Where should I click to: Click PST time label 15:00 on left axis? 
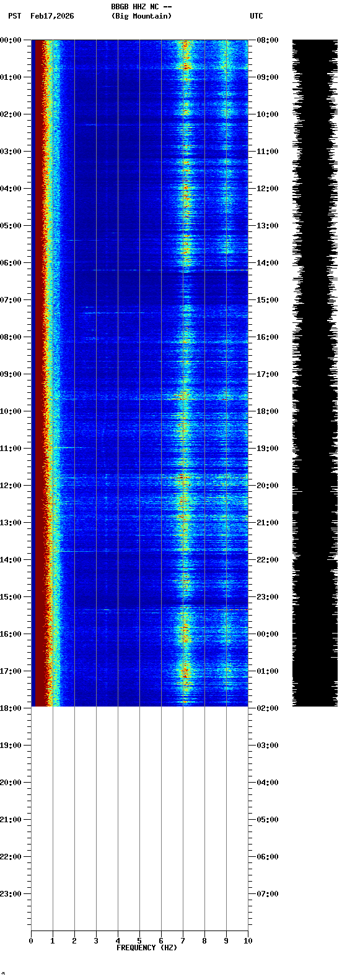click(x=11, y=597)
